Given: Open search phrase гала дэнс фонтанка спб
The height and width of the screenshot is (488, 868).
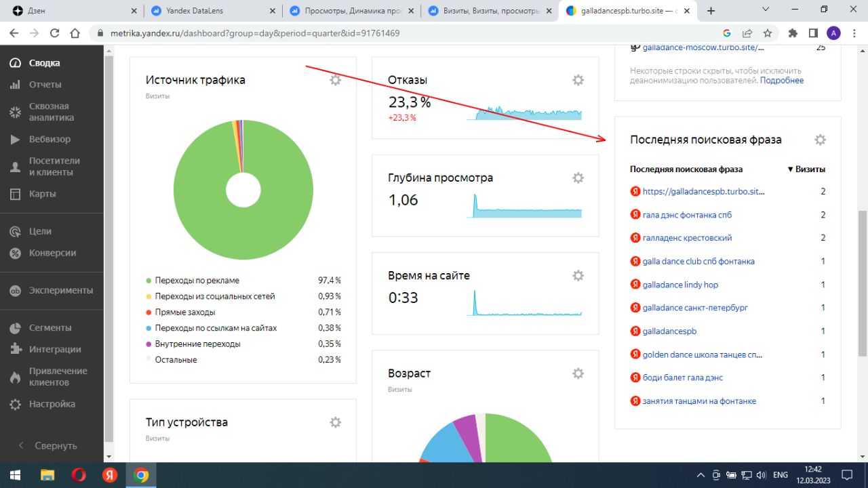Looking at the screenshot, I should (687, 215).
